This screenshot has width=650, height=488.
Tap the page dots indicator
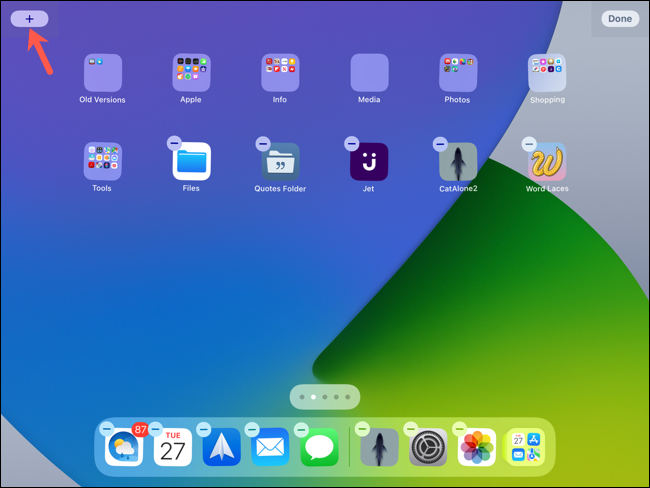(324, 397)
